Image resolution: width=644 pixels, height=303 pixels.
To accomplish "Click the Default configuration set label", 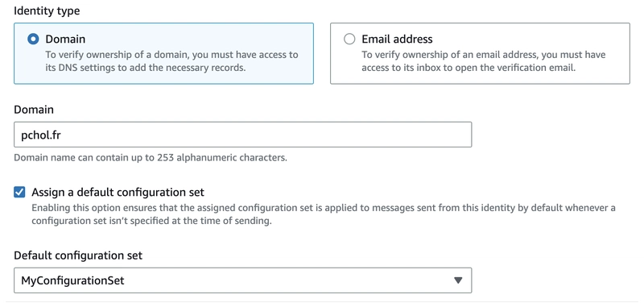I will point(78,255).
